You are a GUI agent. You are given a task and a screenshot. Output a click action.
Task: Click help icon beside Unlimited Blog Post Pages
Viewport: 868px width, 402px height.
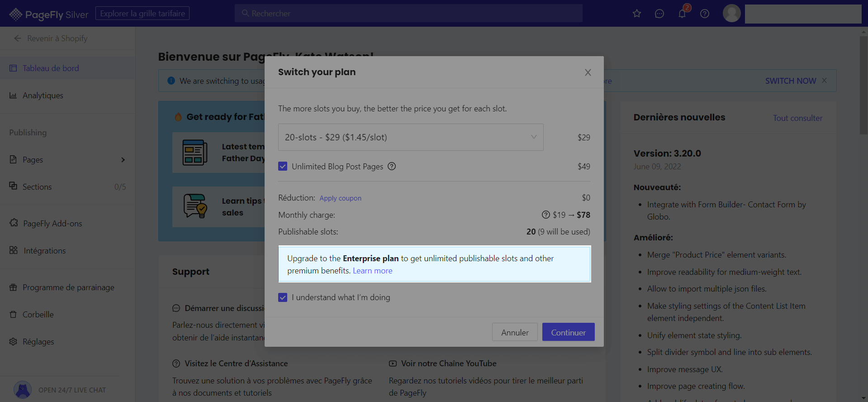(x=392, y=166)
